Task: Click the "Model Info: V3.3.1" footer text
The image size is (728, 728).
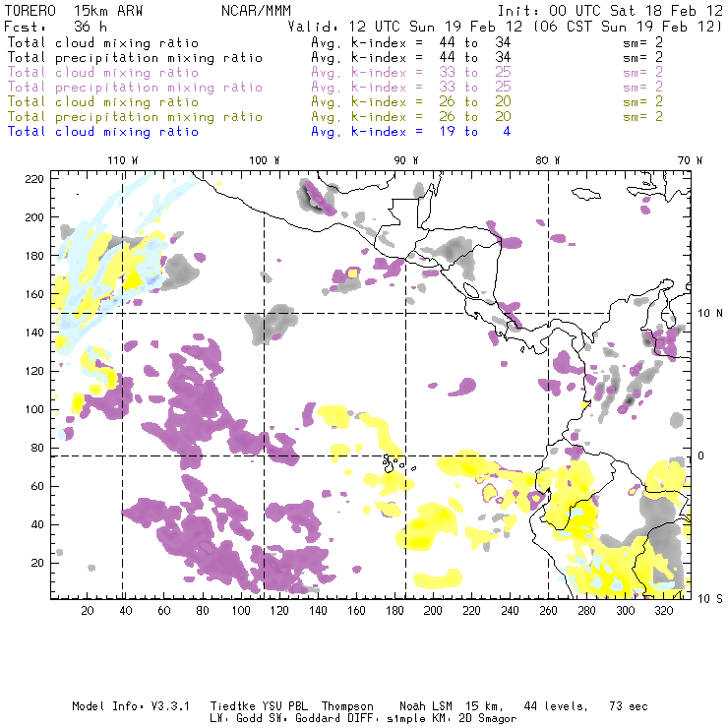Action: click(x=131, y=706)
